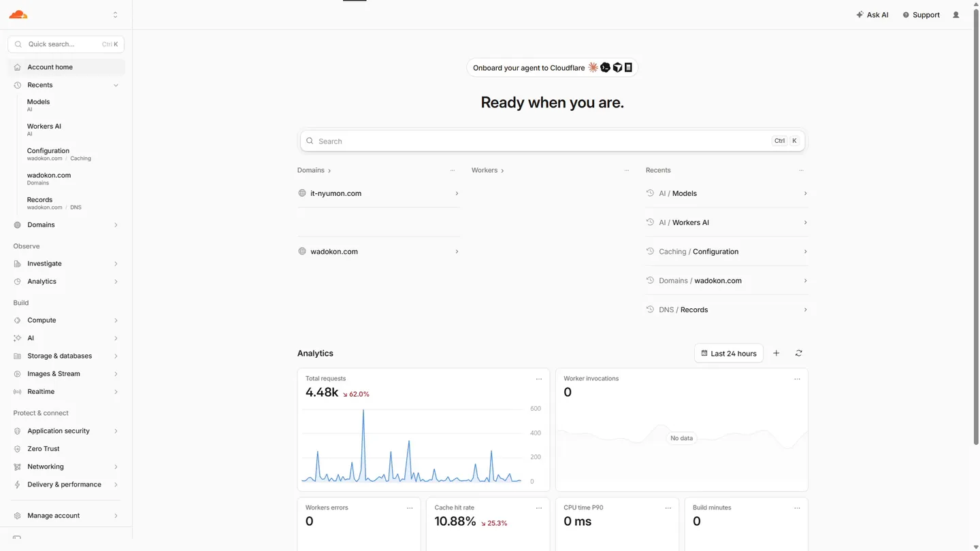Collapse the Recents section chevron
The height and width of the screenshot is (551, 980).
pos(116,85)
